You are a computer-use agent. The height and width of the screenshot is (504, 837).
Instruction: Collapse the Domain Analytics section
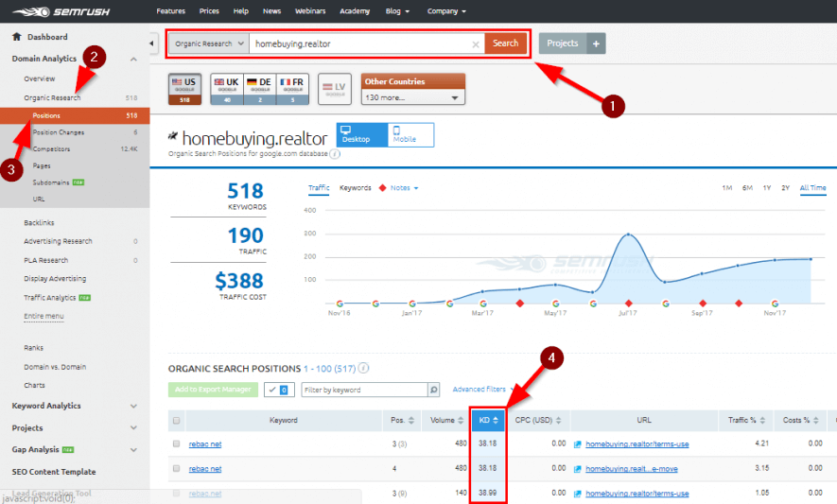click(x=133, y=59)
